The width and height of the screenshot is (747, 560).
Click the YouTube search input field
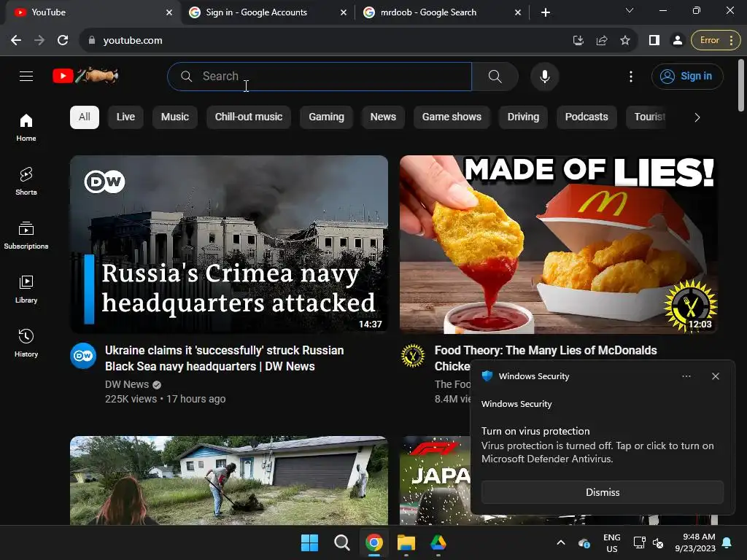click(x=320, y=76)
